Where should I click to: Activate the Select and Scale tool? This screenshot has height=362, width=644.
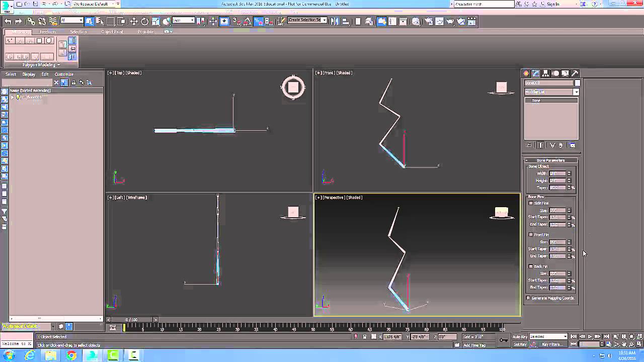pyautogui.click(x=156, y=21)
